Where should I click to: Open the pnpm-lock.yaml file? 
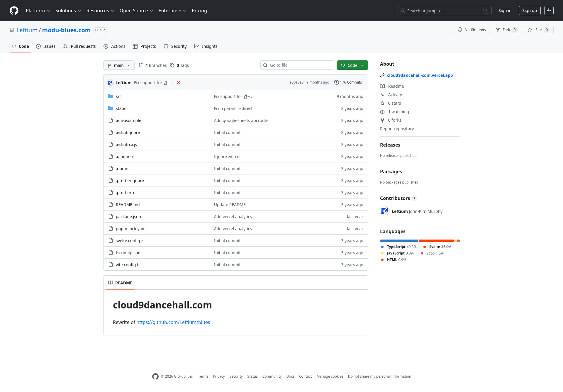pyautogui.click(x=131, y=229)
